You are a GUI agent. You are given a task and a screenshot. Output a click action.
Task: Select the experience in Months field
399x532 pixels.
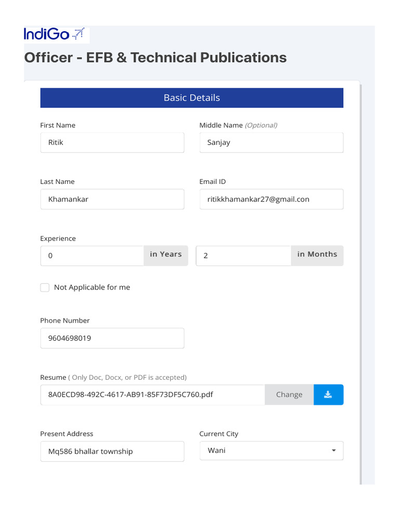(244, 256)
